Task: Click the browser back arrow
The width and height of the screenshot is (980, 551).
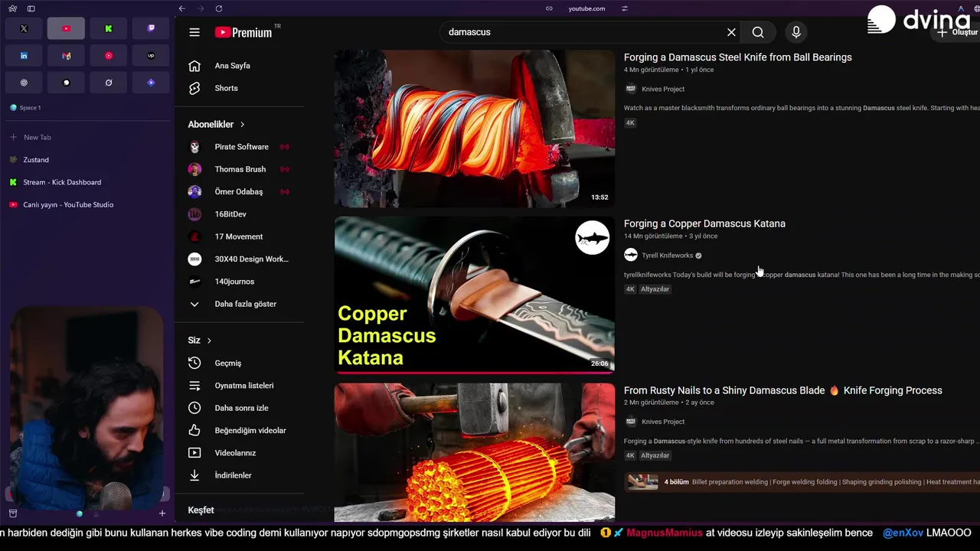Action: click(x=181, y=8)
